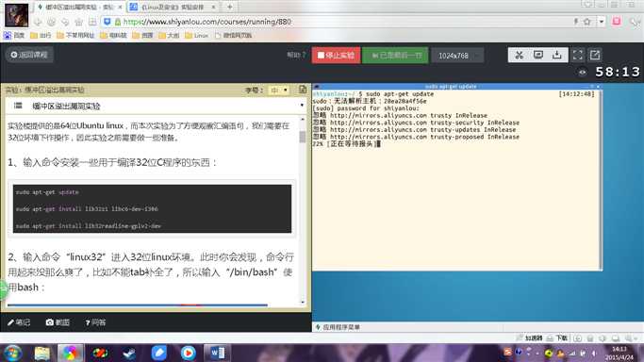644x362 pixels.
Task: Open Steam from the taskbar
Action: [129, 354]
